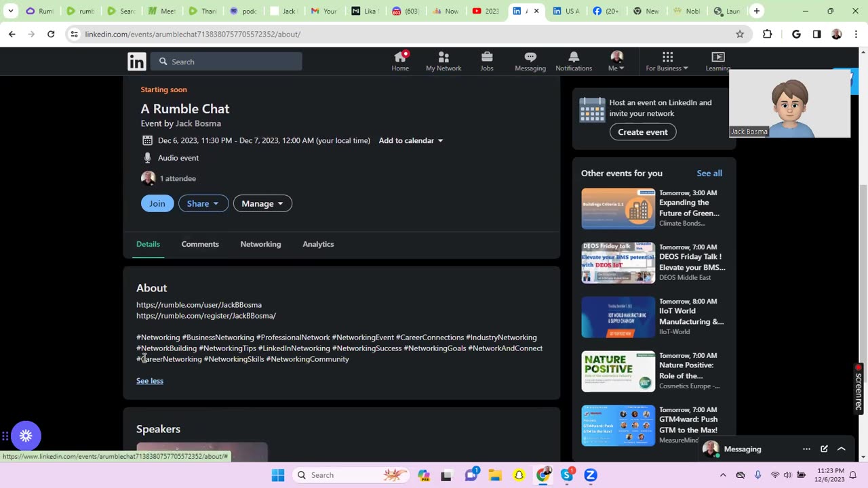Expand the Add to calendar dropdown

pos(411,140)
